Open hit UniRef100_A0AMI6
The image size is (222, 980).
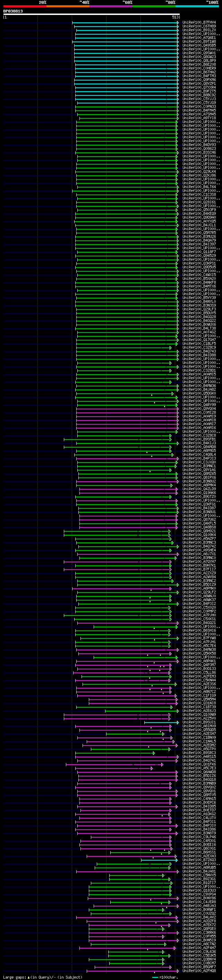(x=199, y=428)
